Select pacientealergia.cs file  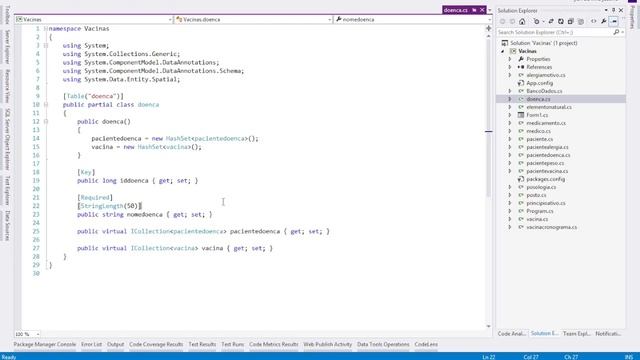click(547, 147)
